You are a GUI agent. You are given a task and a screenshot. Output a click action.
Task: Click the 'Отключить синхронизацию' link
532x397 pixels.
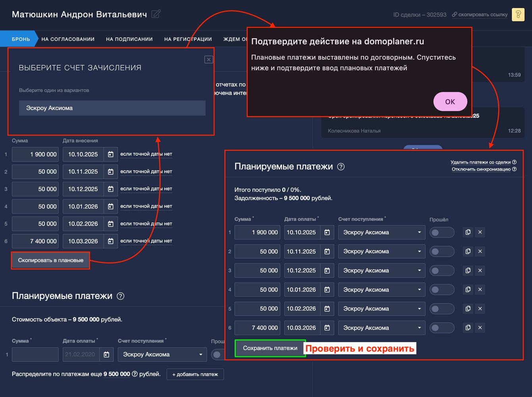point(481,169)
